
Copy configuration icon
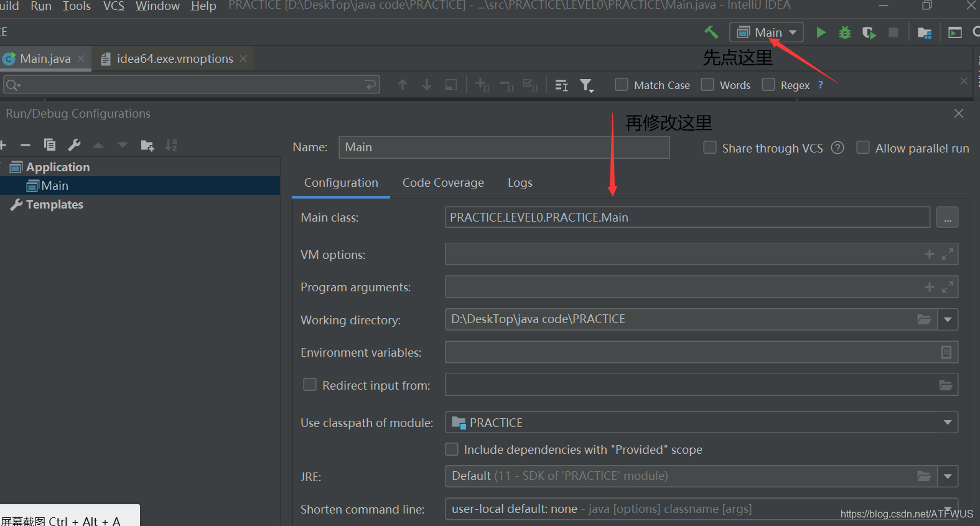tap(50, 145)
